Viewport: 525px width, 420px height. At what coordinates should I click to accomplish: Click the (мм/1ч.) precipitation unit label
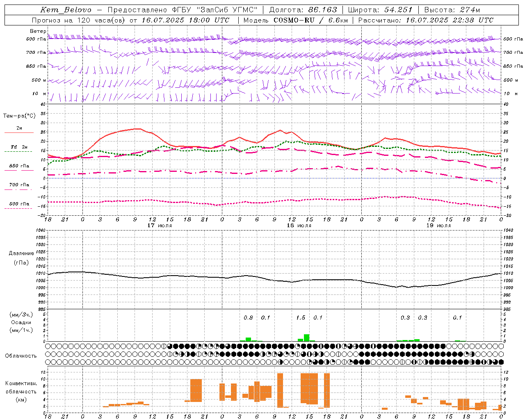(21, 330)
